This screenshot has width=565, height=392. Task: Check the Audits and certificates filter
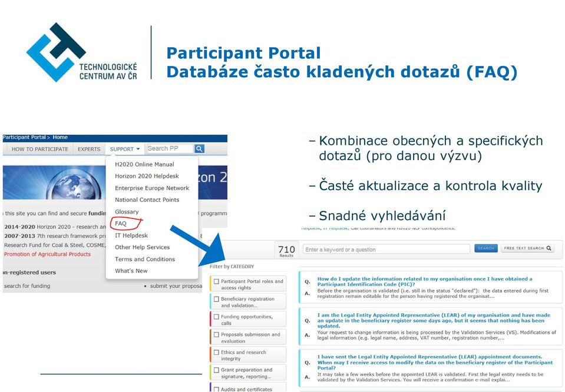[216, 389]
